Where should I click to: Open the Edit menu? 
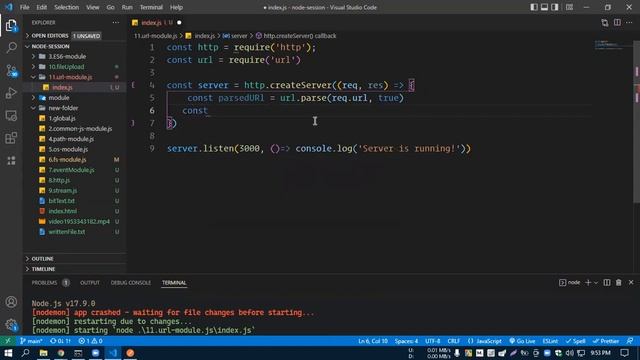(x=41, y=7)
